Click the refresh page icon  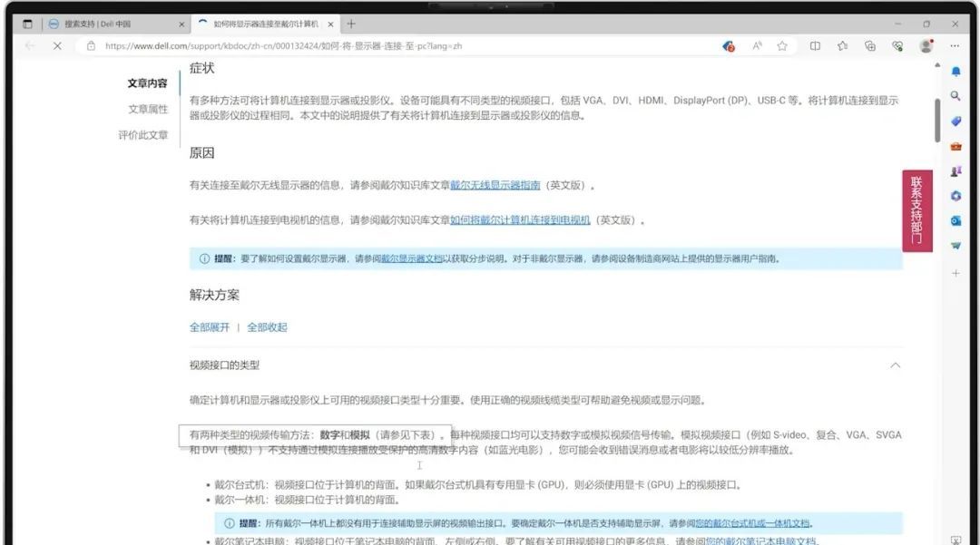click(56, 46)
